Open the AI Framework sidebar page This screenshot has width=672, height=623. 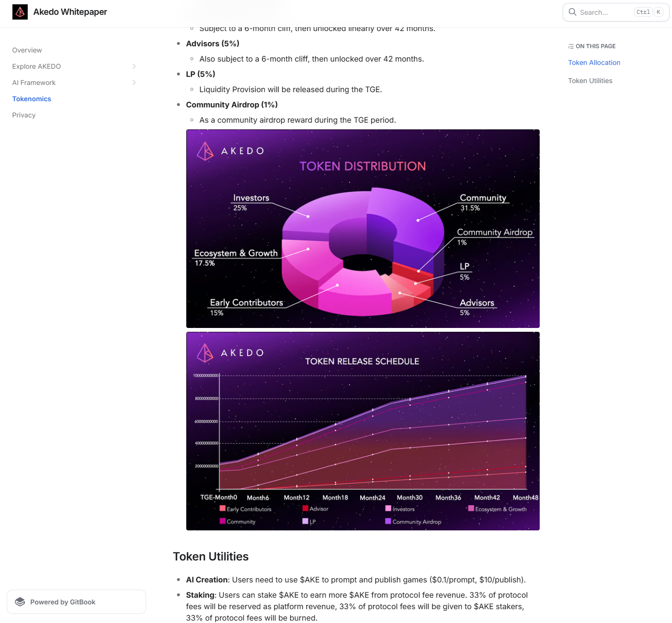pos(34,83)
